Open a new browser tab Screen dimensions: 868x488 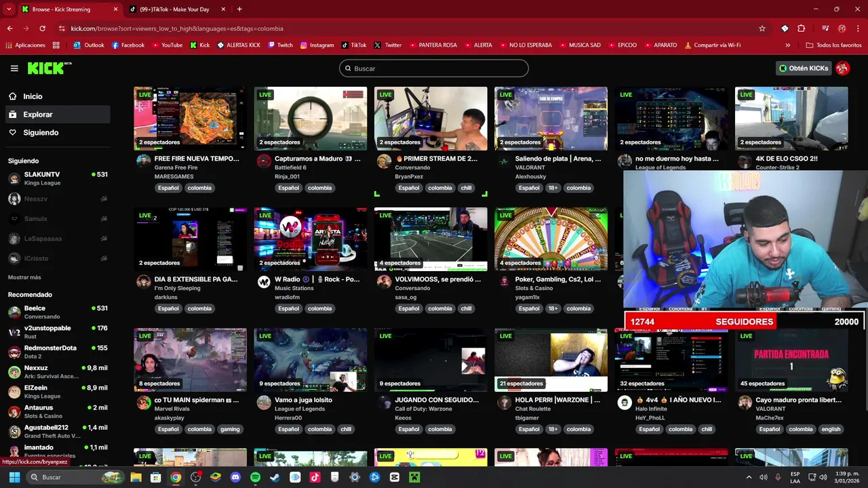pos(239,9)
